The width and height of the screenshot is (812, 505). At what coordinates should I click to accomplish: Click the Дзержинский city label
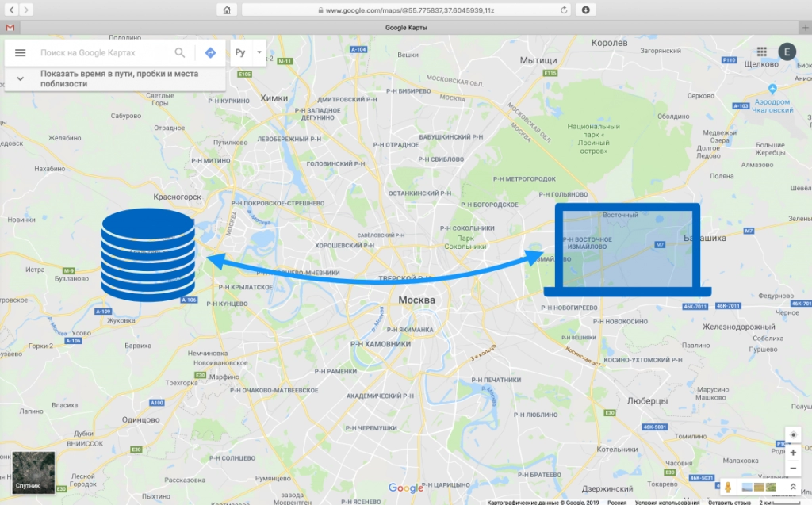point(607,488)
